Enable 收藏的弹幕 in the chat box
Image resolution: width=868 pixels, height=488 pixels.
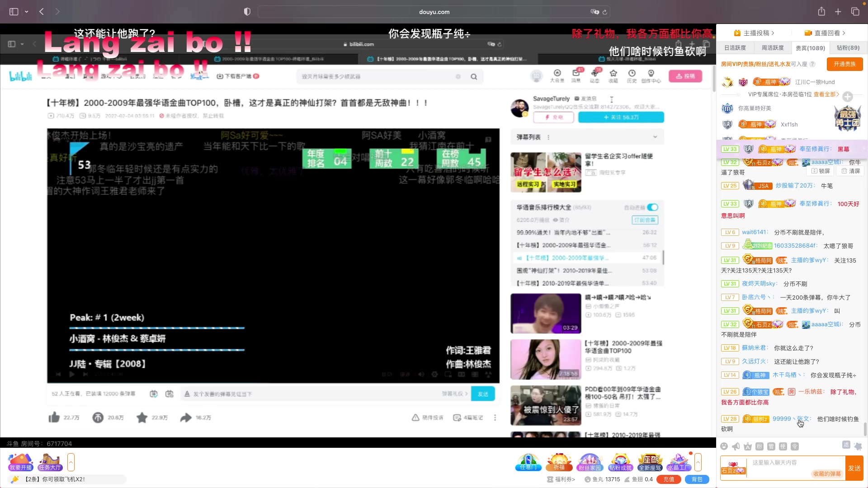[x=828, y=473]
